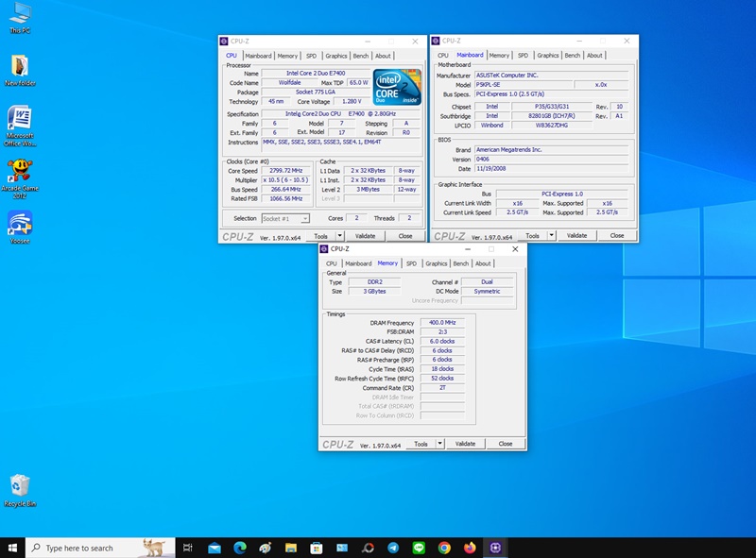Click Close button in the Memory window
The height and width of the screenshot is (558, 756).
pyautogui.click(x=506, y=444)
